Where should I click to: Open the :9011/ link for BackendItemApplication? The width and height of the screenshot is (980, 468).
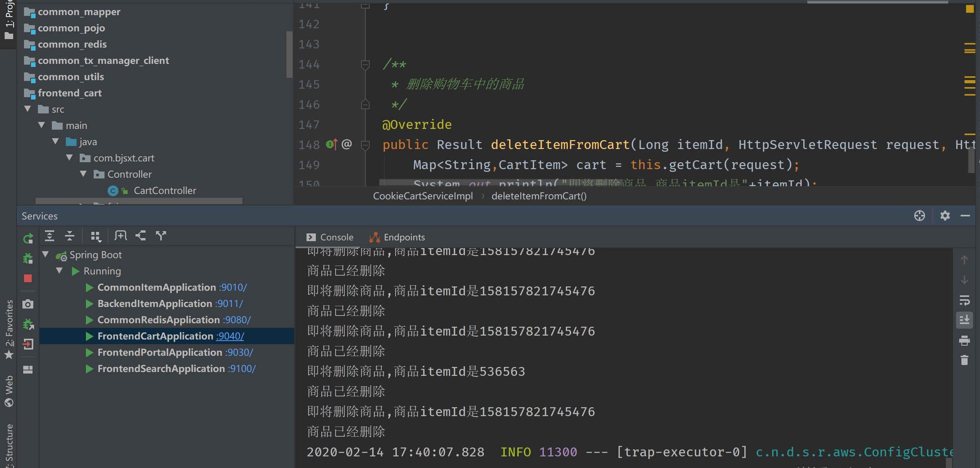click(229, 303)
